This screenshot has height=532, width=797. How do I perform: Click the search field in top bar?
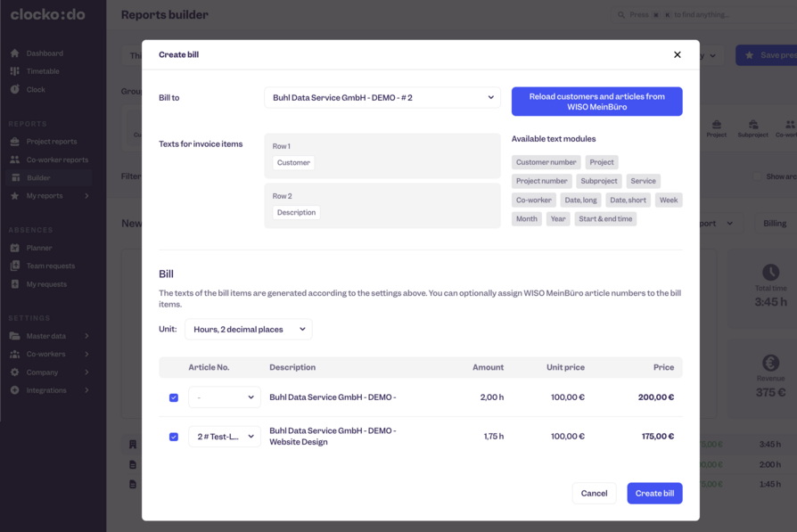point(704,15)
